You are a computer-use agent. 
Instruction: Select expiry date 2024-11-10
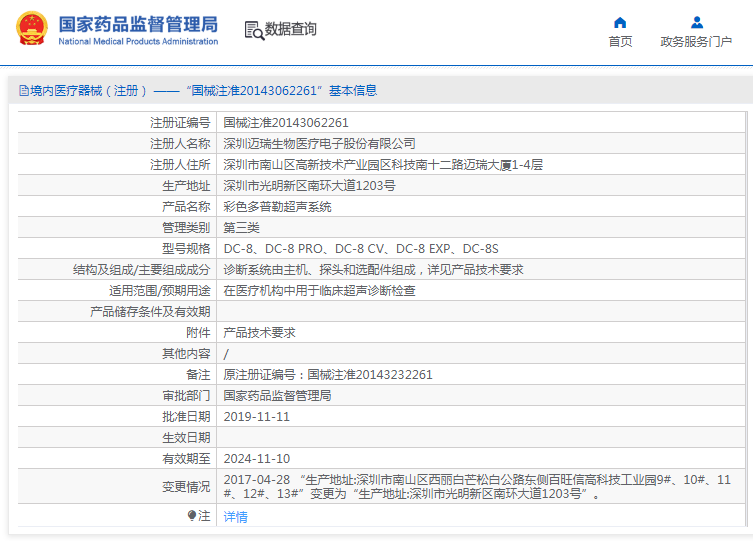pos(256,459)
